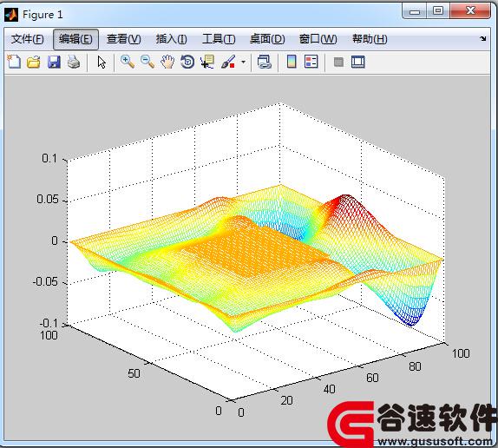Select the Zoom Out magnifier tool
Viewport: 498px width, 448px height.
pyautogui.click(x=147, y=62)
